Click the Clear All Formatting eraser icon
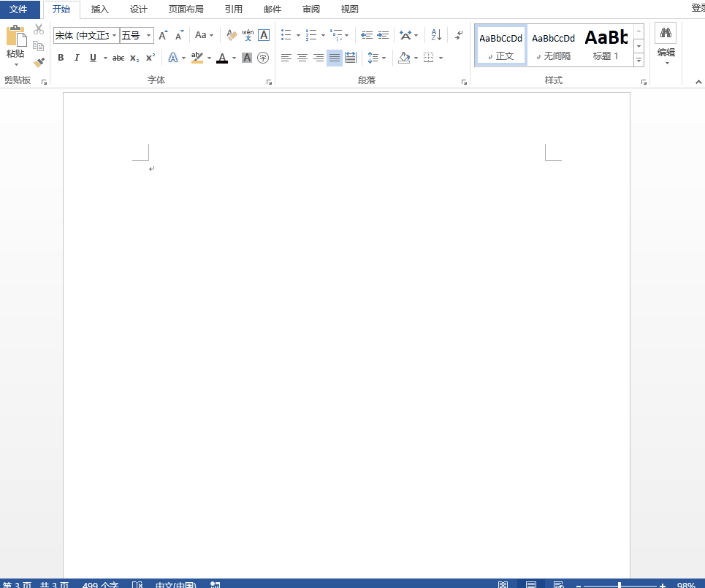The width and height of the screenshot is (705, 588). [x=232, y=35]
